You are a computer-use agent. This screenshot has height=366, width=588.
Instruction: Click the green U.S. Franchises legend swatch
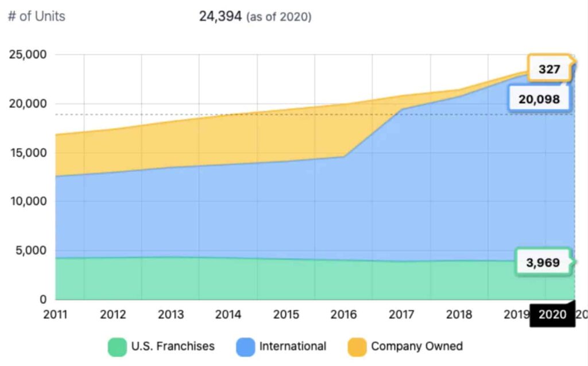tap(117, 347)
